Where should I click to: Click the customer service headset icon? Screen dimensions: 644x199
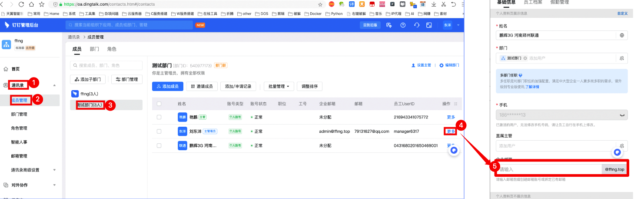point(416,25)
